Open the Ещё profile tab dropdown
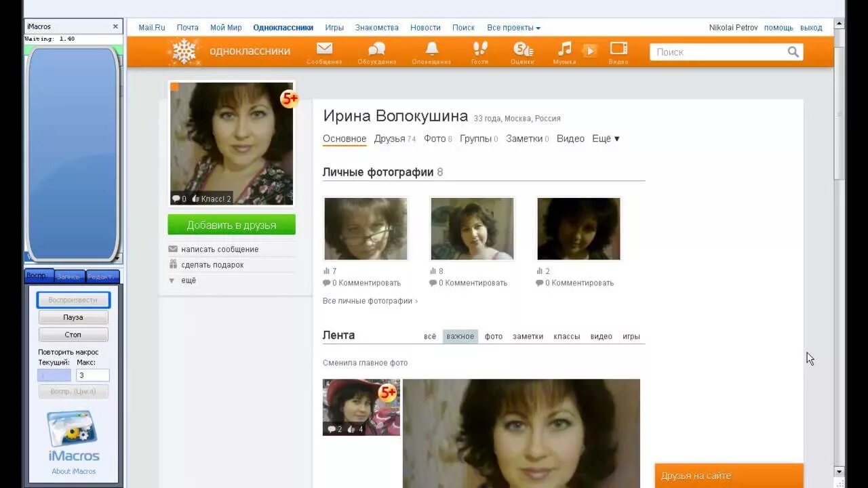 pos(606,138)
